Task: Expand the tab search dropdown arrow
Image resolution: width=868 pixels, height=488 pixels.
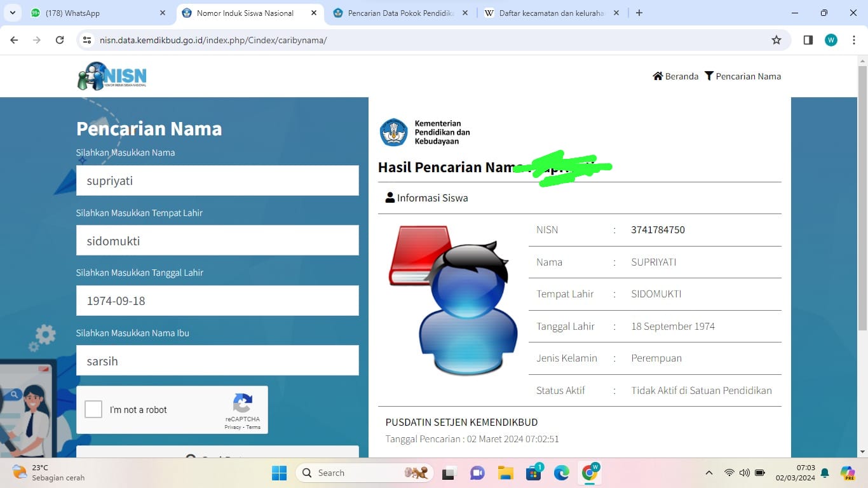Action: pos(13,13)
